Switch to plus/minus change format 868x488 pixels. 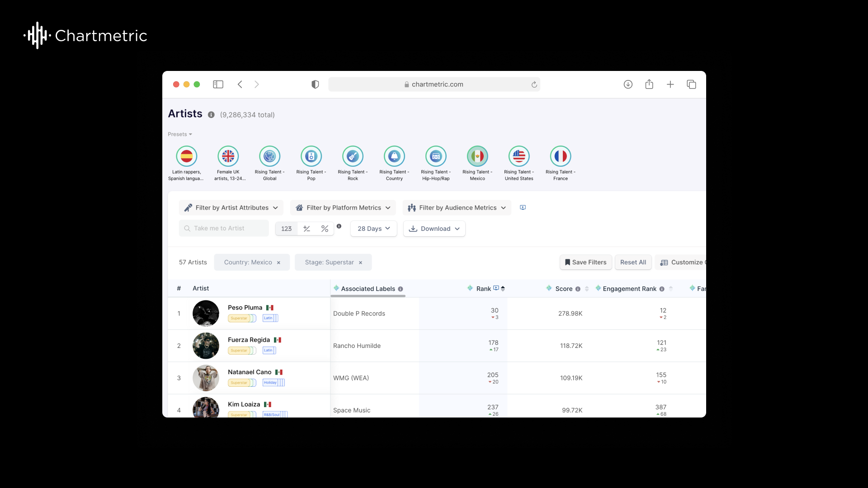(x=307, y=229)
